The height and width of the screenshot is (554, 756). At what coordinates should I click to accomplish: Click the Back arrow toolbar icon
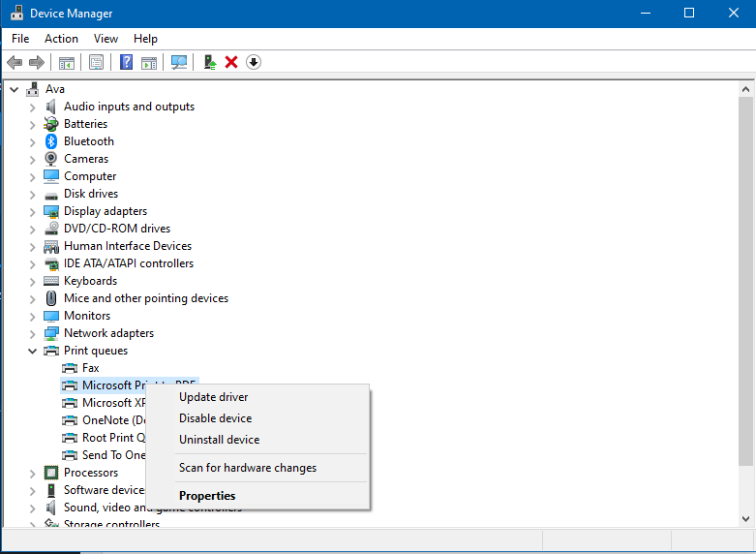tap(14, 62)
